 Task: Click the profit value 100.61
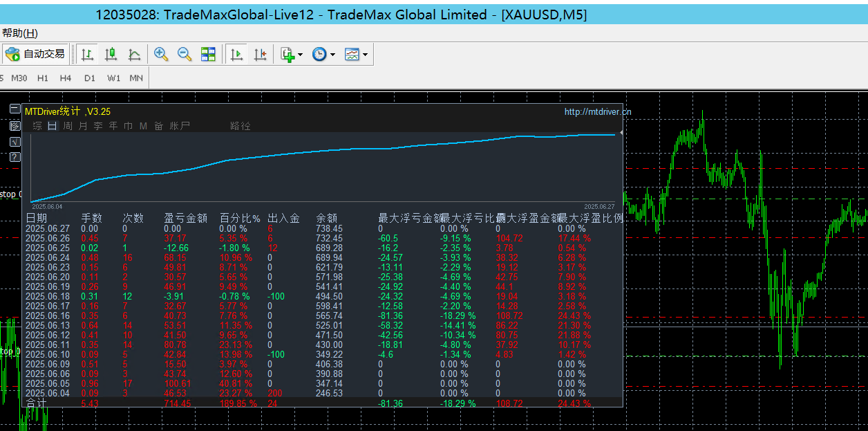pos(178,383)
